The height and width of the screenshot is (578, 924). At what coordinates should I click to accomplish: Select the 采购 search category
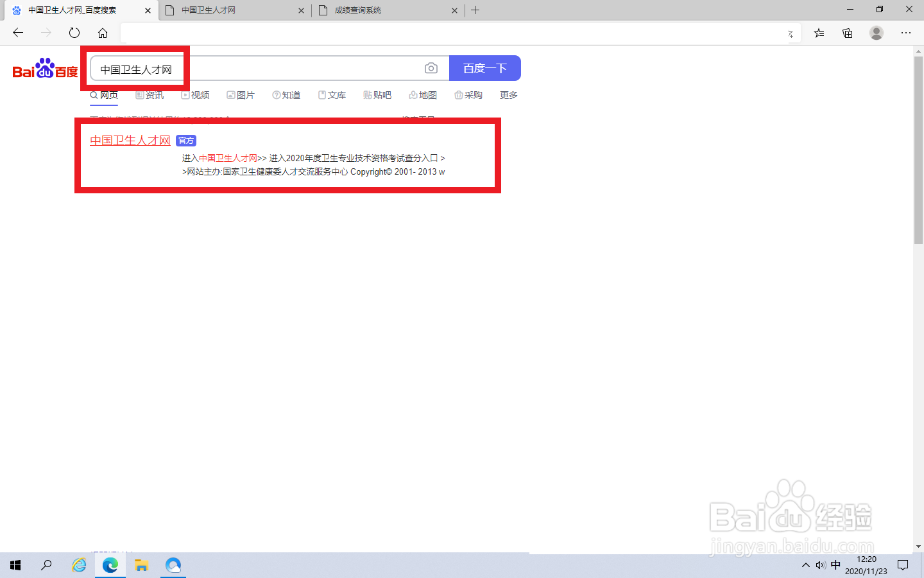[468, 95]
